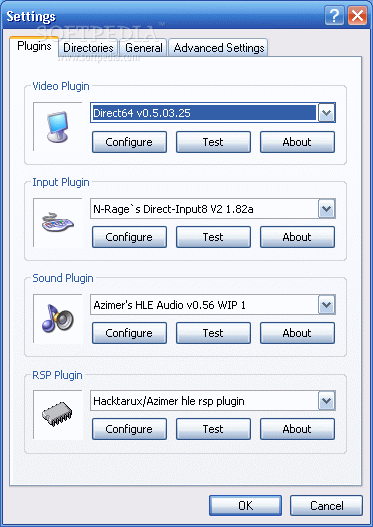
Task: Click the Cancel button
Action: [x=326, y=505]
